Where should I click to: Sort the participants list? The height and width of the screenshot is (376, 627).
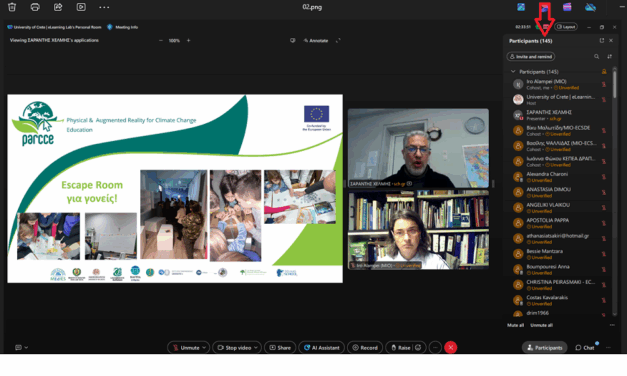coord(609,56)
